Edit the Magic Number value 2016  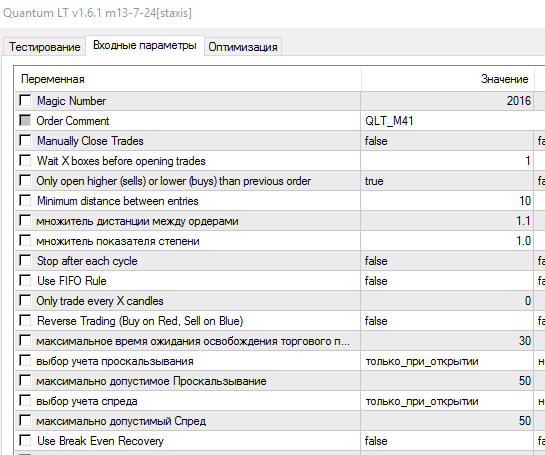tap(447, 101)
